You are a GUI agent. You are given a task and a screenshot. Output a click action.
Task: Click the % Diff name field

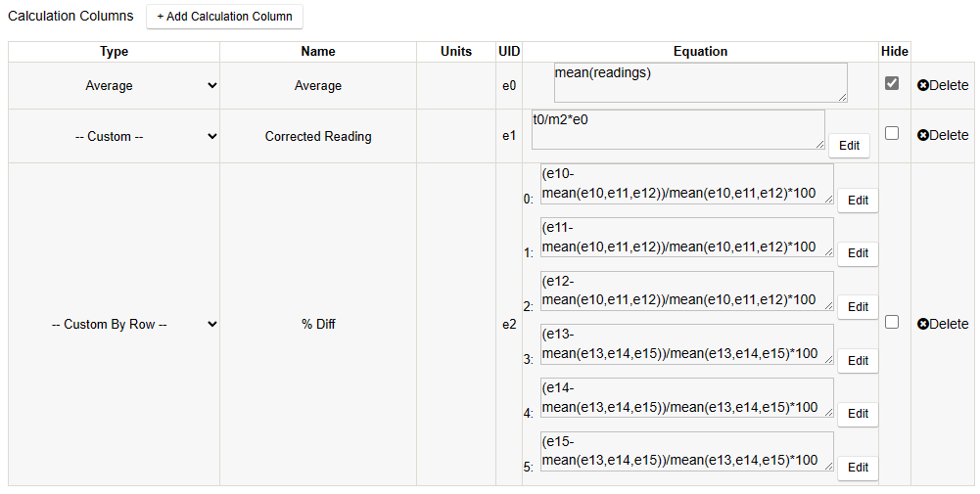tap(318, 325)
